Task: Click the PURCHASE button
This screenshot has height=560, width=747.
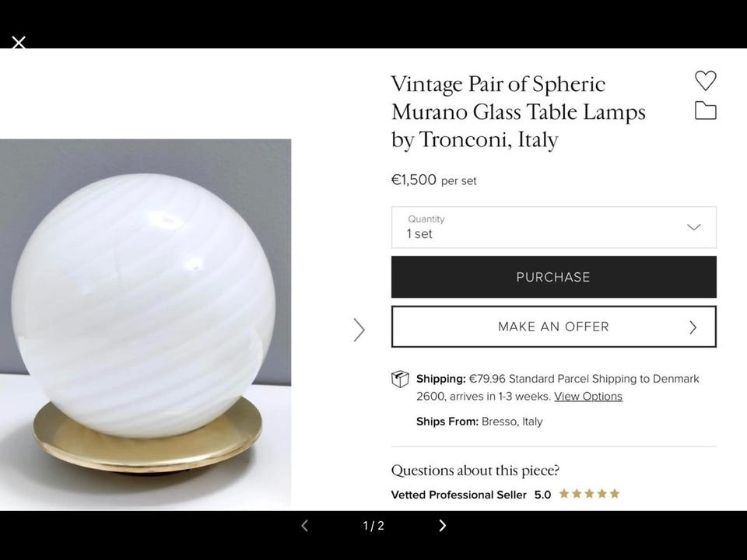Action: coord(553,277)
